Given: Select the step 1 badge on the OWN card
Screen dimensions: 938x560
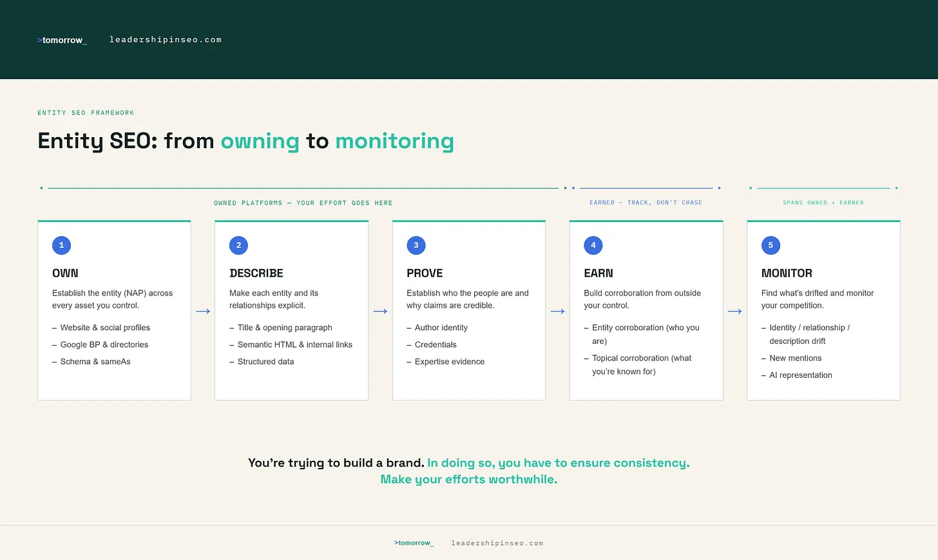Looking at the screenshot, I should 62,245.
